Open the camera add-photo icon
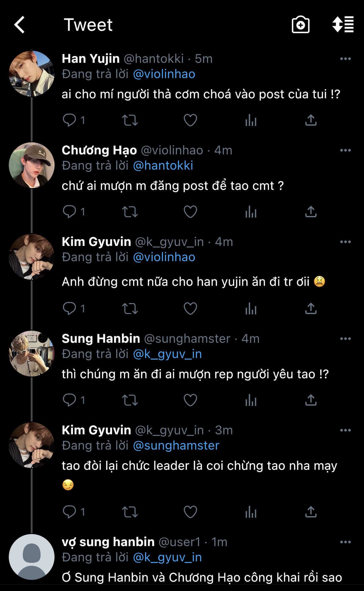 coord(300,25)
